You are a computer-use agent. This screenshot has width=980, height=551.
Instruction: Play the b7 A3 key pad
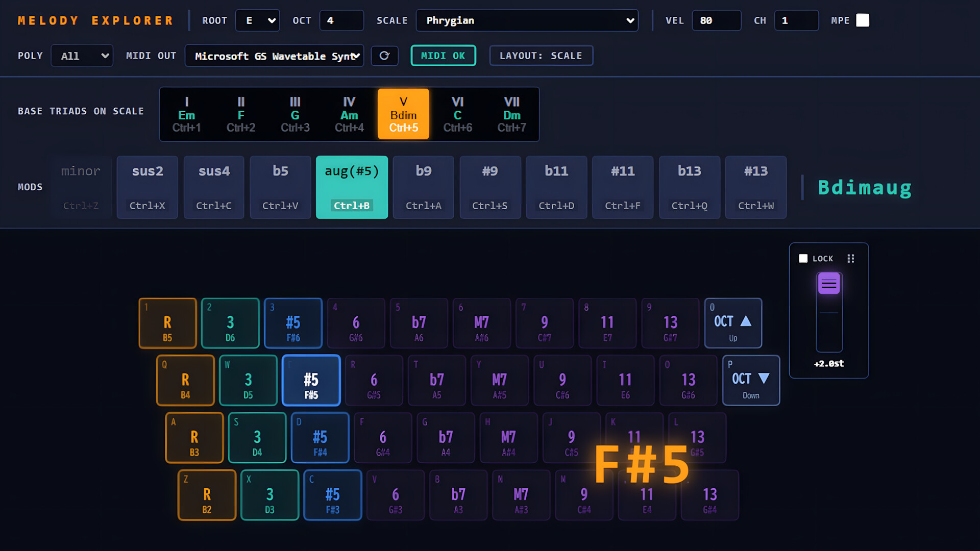pyautogui.click(x=458, y=495)
